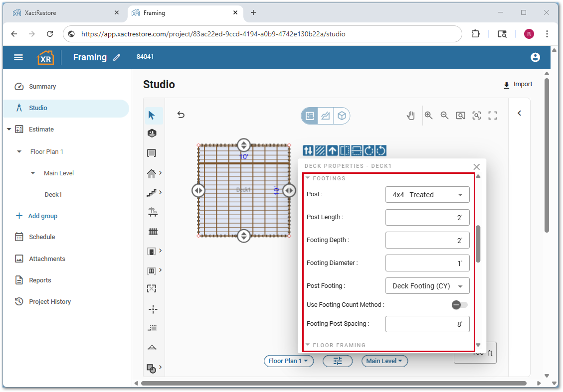Image resolution: width=563 pixels, height=392 pixels.
Task: Open the Post Footing dropdown
Action: pos(427,286)
